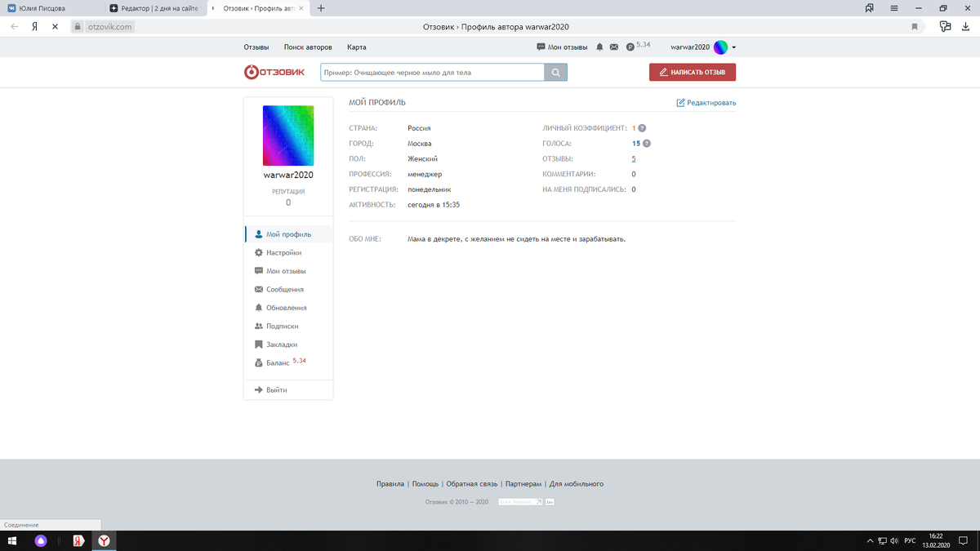Click the Редактировать link
The width and height of the screenshot is (980, 551).
pos(711,103)
